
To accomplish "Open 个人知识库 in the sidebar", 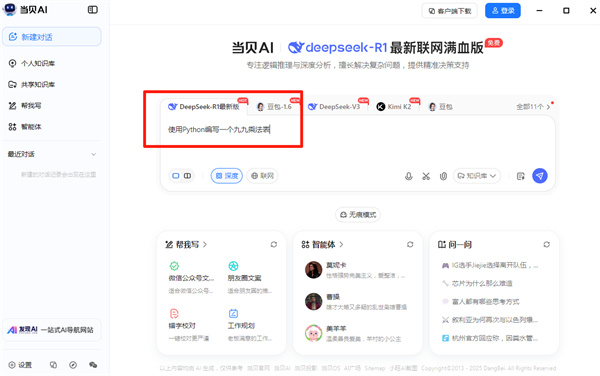I will [32, 63].
